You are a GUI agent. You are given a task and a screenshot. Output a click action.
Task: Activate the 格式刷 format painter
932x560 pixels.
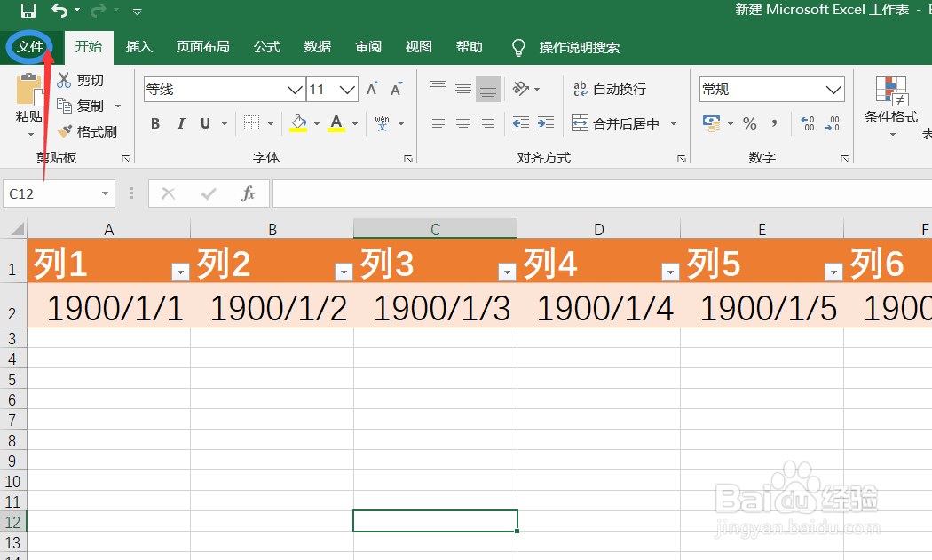[89, 131]
